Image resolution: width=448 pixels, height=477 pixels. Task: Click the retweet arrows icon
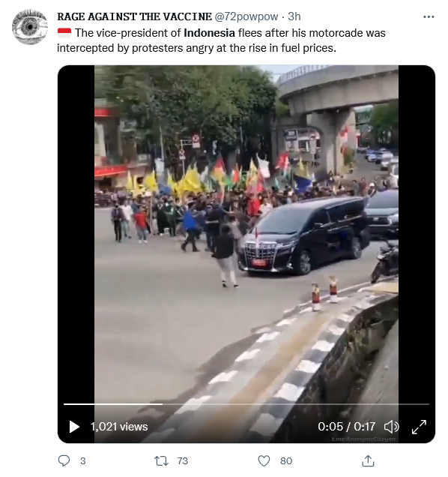click(x=161, y=461)
